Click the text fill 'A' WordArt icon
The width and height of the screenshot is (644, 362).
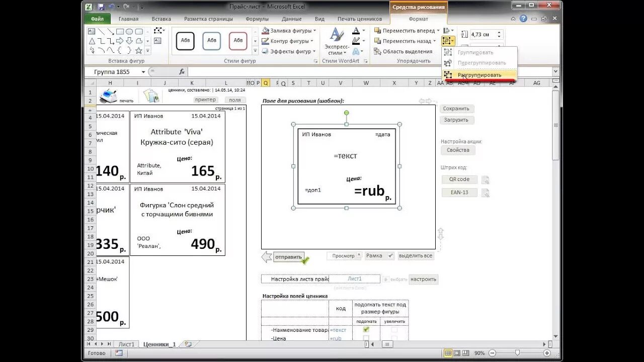tap(356, 31)
